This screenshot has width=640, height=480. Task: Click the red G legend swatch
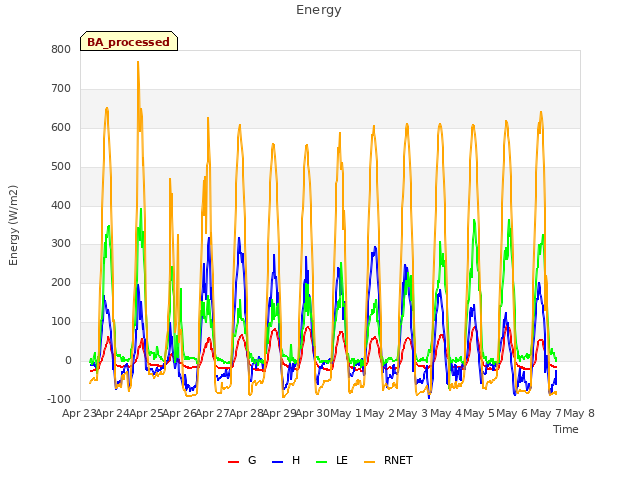233,462
